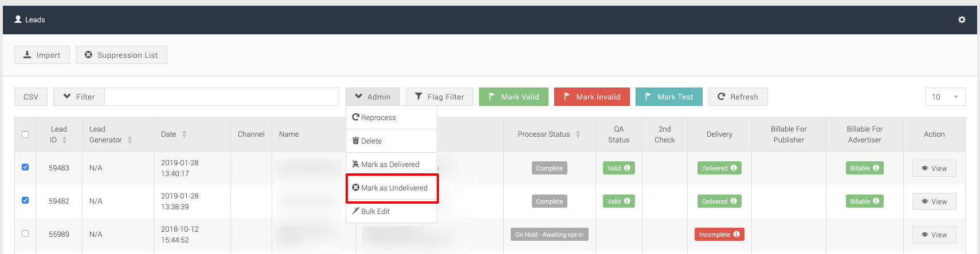The image size is (980, 254).
Task: Choose Bulk Edit menu item
Action: coord(391,211)
